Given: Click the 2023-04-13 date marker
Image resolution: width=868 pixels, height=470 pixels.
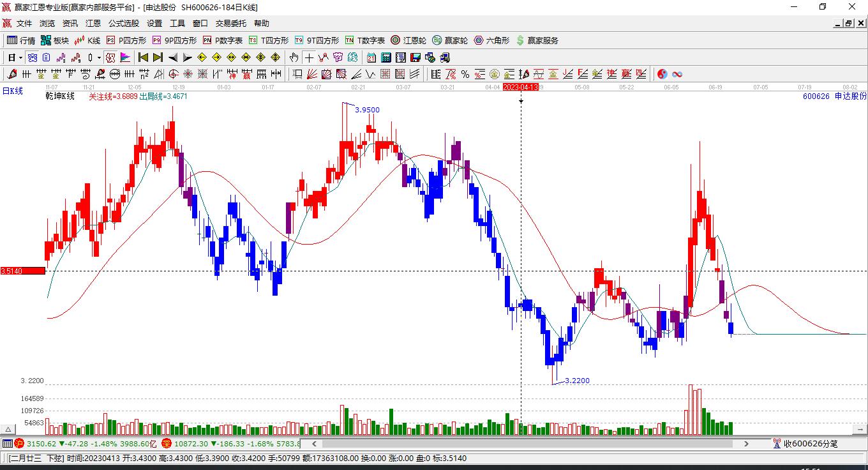Looking at the screenshot, I should (x=521, y=86).
